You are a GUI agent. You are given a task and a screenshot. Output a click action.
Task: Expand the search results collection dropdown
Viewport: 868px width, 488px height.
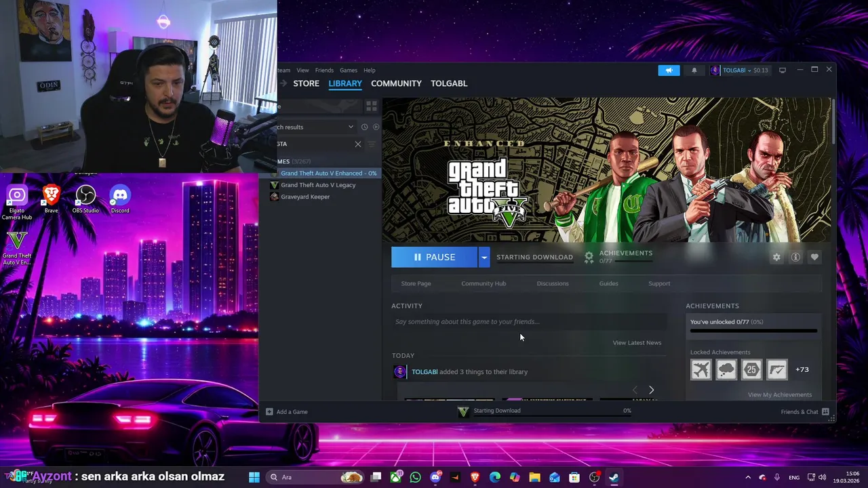click(x=351, y=127)
